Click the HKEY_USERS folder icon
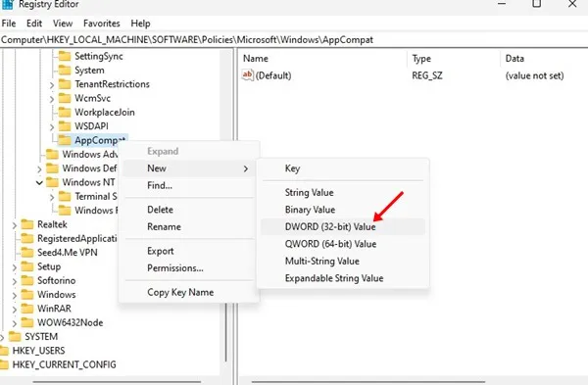Viewport: 588px width, 385px height. tap(4, 351)
